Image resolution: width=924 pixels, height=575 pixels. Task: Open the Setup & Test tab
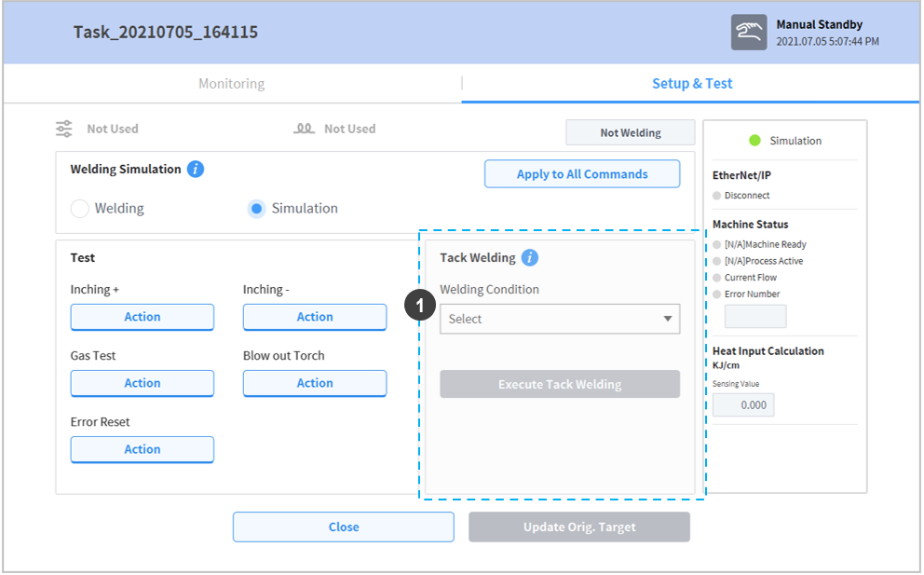[691, 84]
